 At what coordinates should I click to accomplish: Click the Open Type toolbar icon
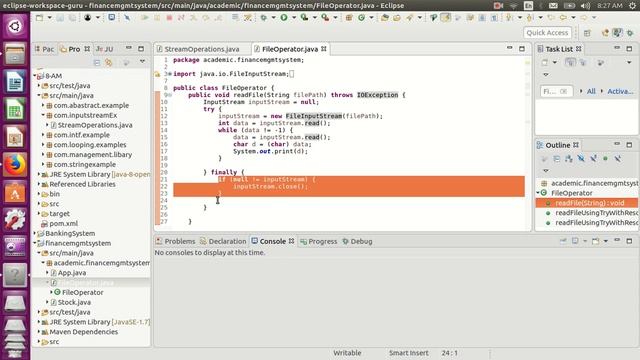pos(385,18)
